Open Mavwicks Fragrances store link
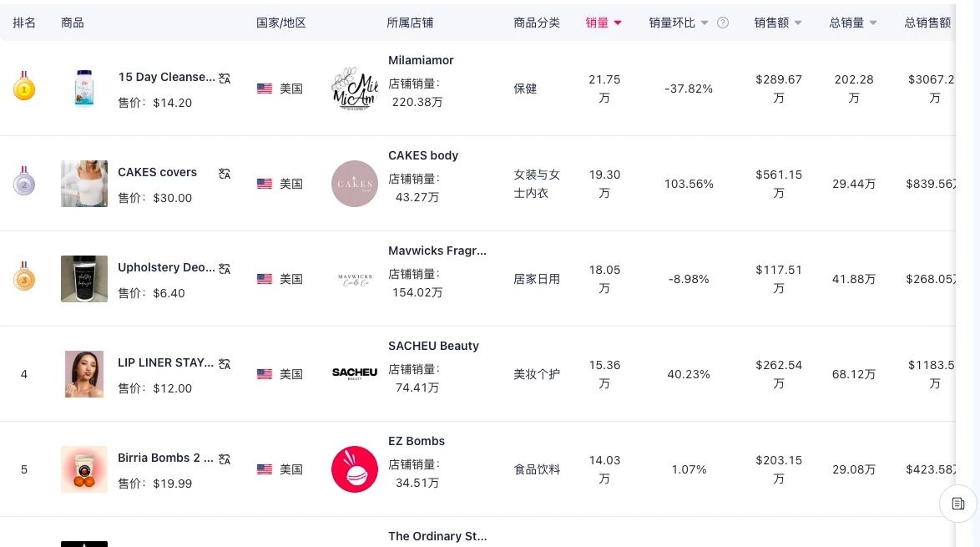Viewport: 980px width, 547px height. point(437,251)
